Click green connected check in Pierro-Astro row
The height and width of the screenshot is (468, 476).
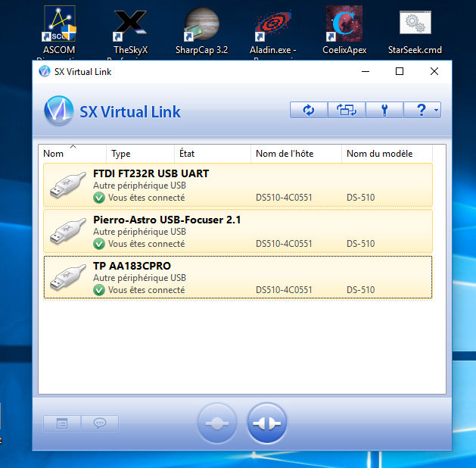tap(99, 244)
